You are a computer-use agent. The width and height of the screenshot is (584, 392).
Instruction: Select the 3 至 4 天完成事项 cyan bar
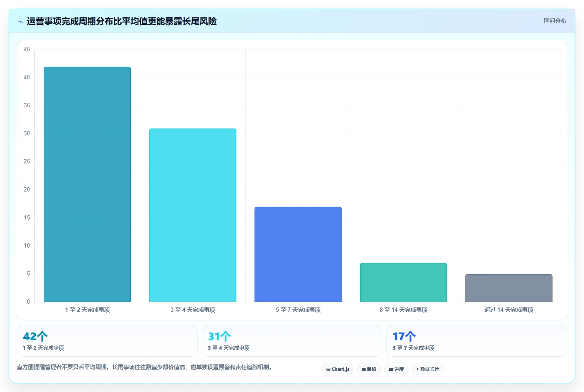tap(193, 215)
